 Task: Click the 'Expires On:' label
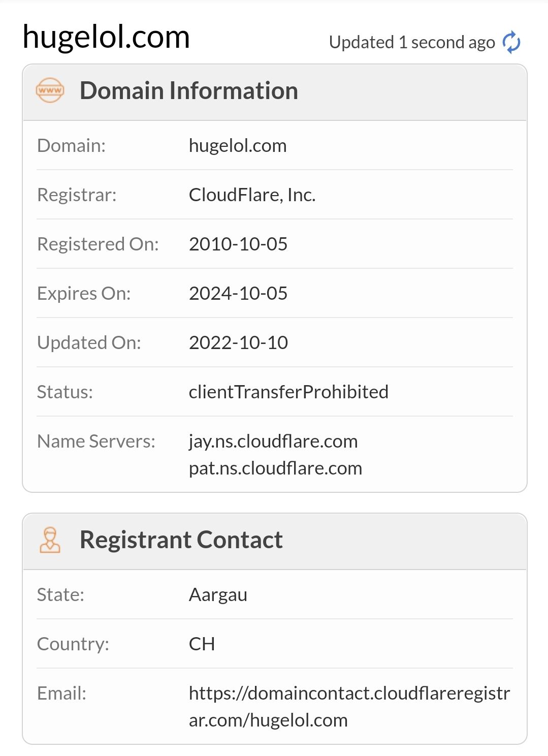(84, 294)
